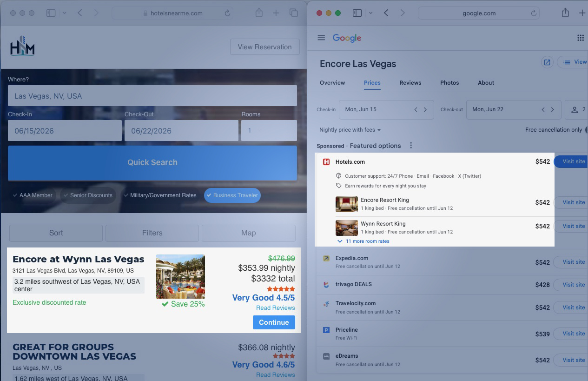Image resolution: width=588 pixels, height=381 pixels.
Task: Open Encore Resort King room thumbnail
Action: (x=347, y=204)
